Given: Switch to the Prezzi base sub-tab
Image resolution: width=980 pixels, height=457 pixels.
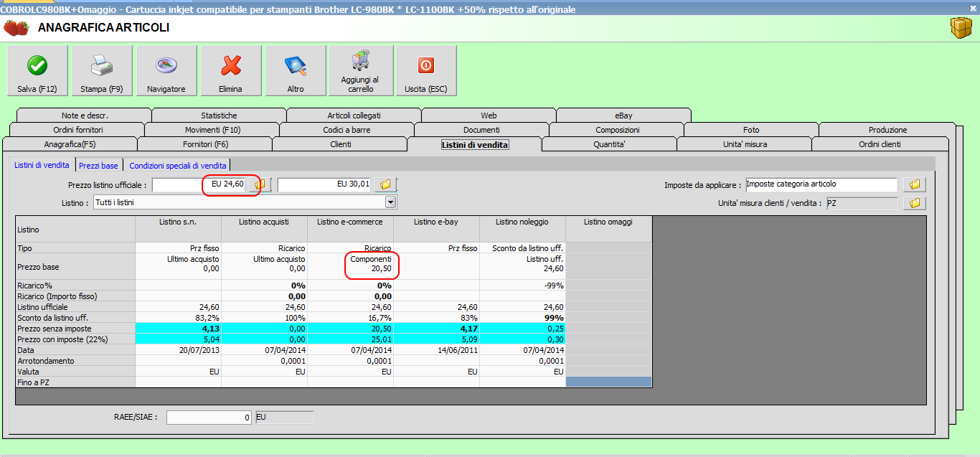Looking at the screenshot, I should (x=98, y=166).
